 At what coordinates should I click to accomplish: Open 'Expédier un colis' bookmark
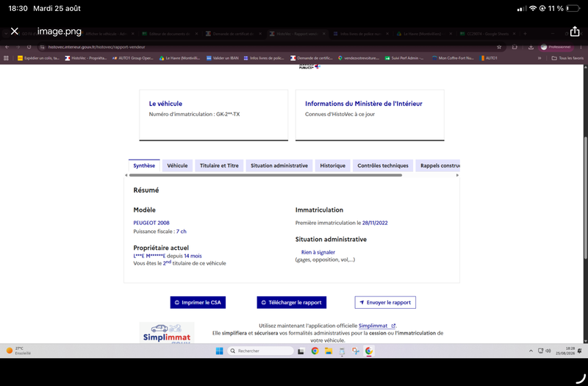[x=38, y=58]
